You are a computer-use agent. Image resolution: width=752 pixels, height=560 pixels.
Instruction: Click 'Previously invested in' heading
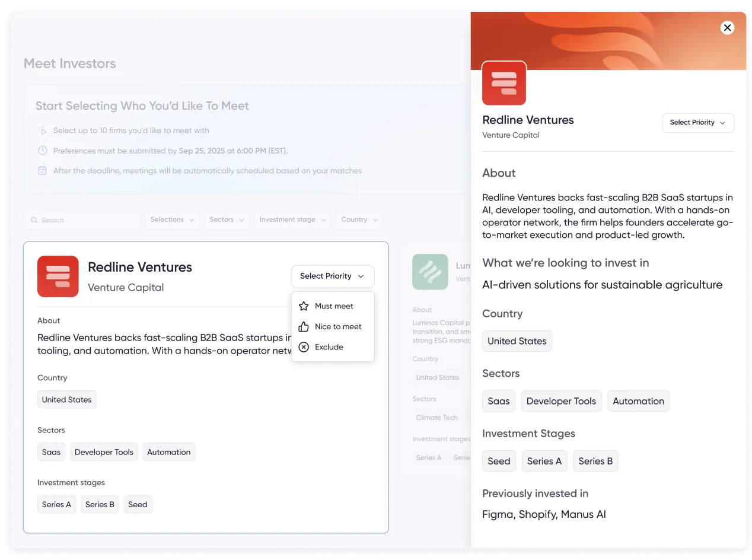click(536, 494)
